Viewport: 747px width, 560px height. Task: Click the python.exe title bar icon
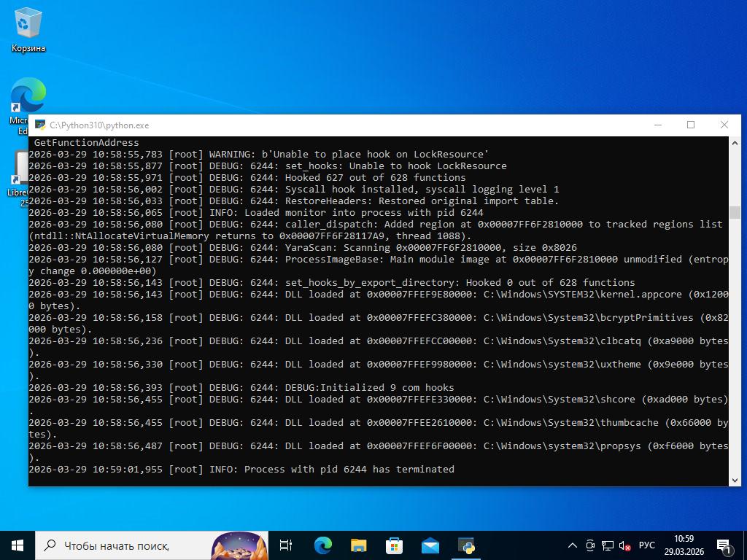[x=40, y=125]
